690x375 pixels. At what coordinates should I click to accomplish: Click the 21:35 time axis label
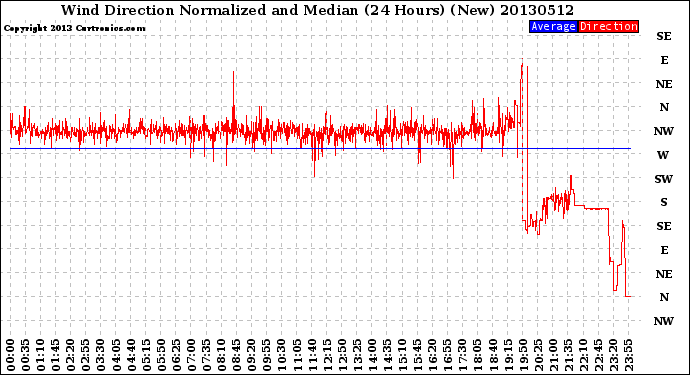point(569,355)
